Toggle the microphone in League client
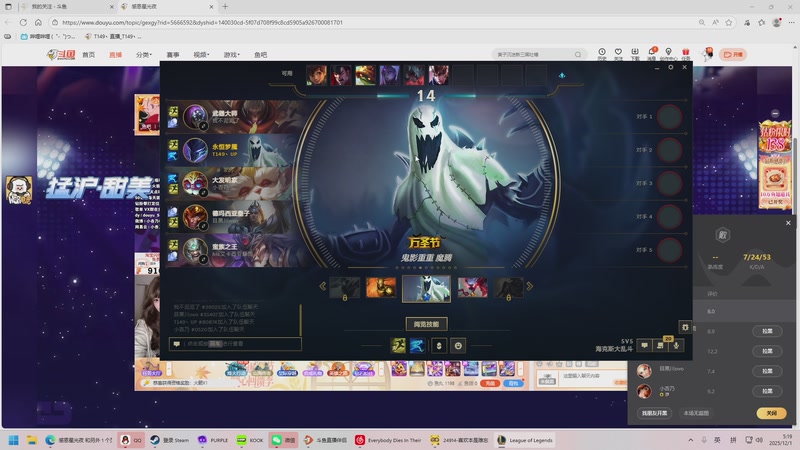This screenshot has width=800, height=450. 676,345
